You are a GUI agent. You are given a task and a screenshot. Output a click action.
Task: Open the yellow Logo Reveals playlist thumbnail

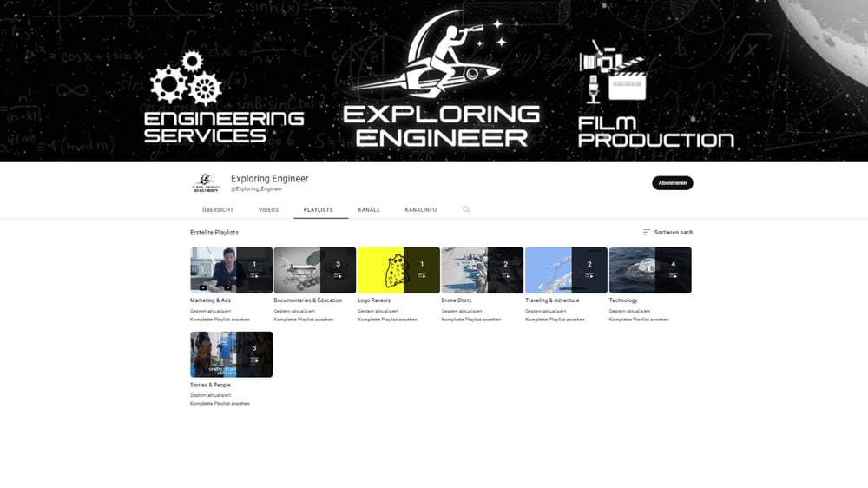pos(398,270)
